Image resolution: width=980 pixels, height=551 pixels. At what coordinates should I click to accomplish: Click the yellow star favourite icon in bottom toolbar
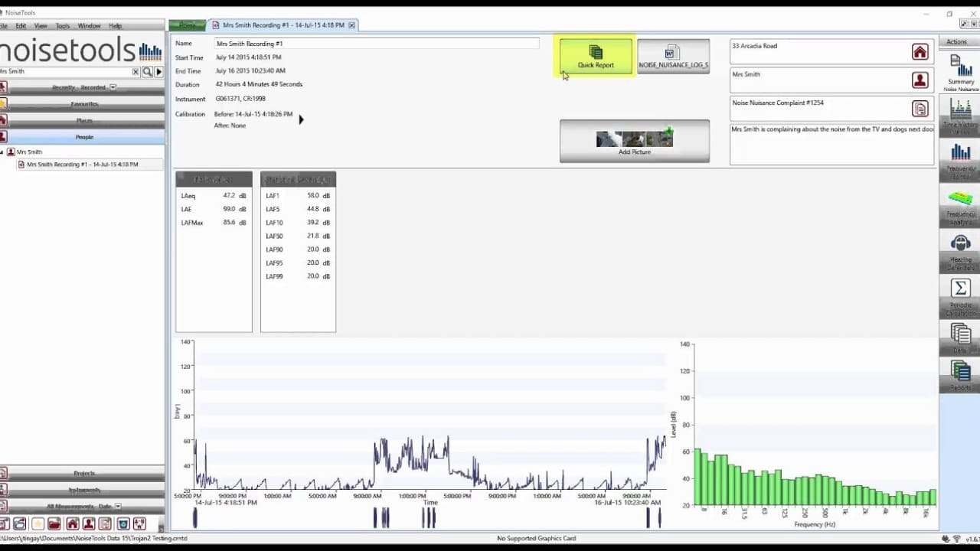pos(38,524)
